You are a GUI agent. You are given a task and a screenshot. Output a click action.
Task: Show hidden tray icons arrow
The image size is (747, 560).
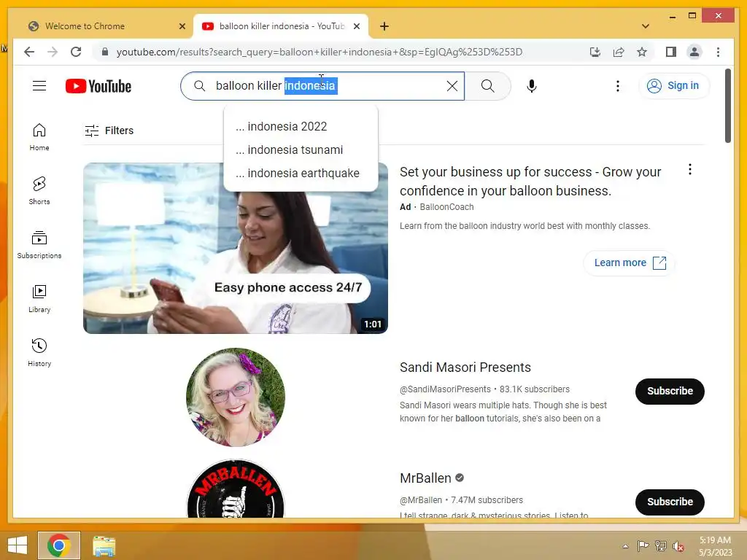tap(625, 546)
